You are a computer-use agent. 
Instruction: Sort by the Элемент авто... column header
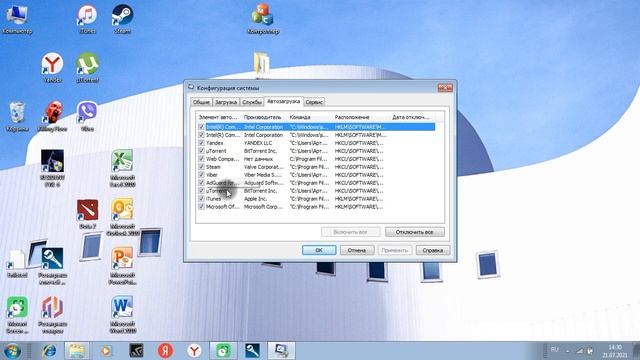(x=219, y=117)
